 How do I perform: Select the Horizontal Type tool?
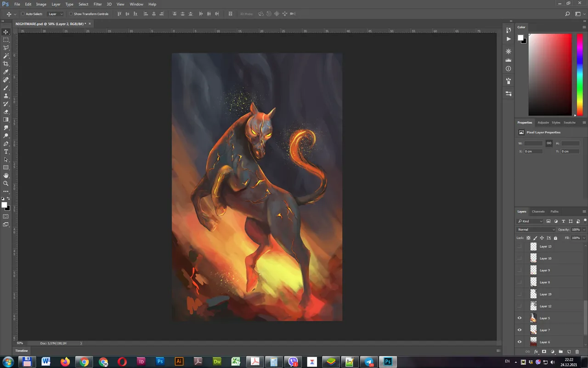click(x=6, y=151)
